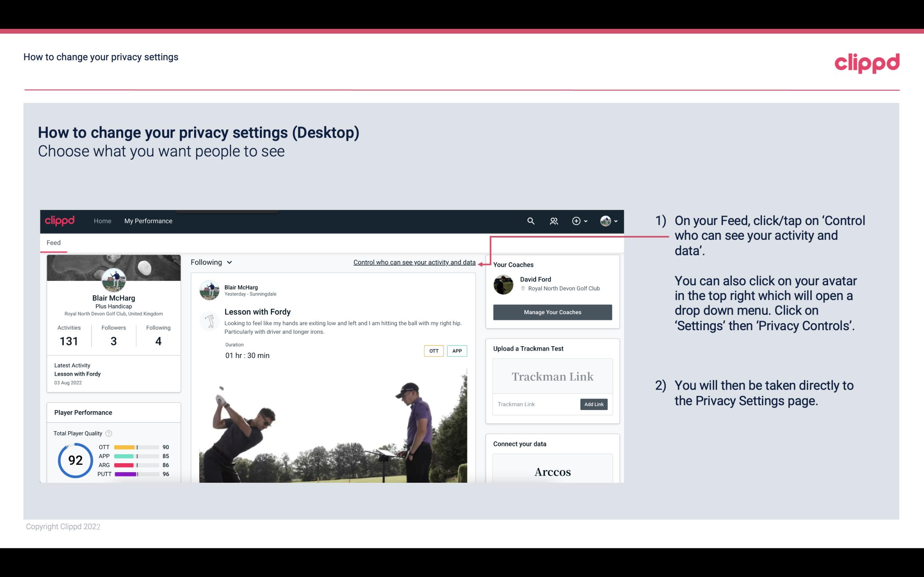The height and width of the screenshot is (577, 924).
Task: Toggle visibility of Player Performance section
Action: tap(83, 412)
